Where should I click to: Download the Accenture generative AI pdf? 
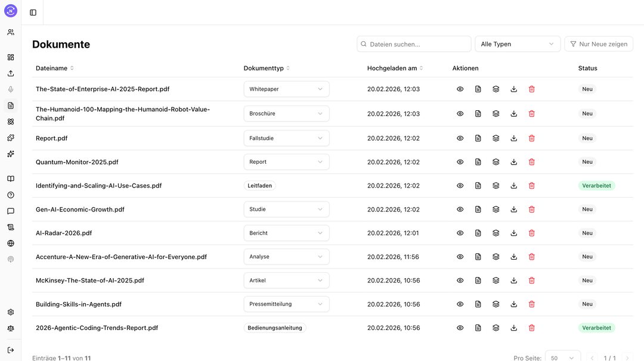[514, 257]
